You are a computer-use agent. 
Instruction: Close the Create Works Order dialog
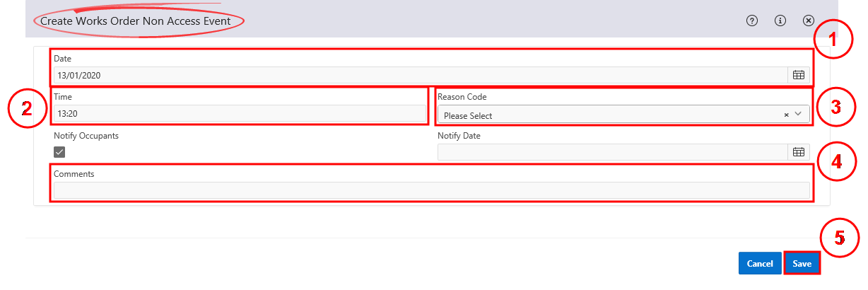tap(809, 21)
